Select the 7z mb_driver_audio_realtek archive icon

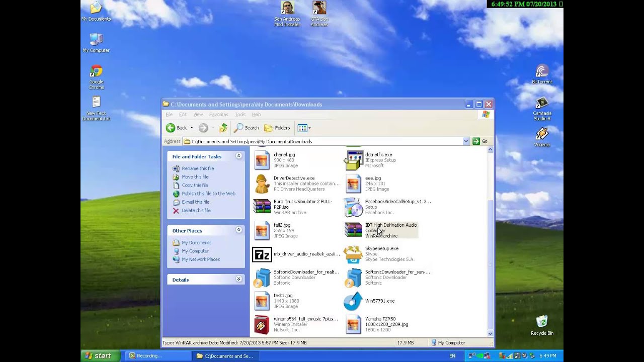click(x=262, y=255)
